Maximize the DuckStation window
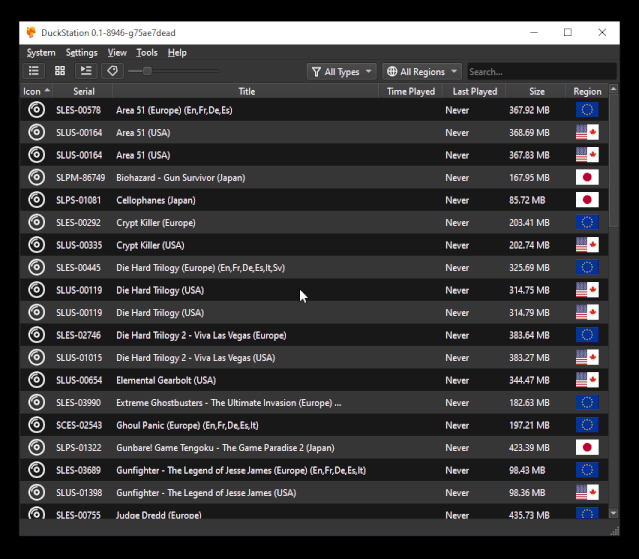The image size is (639, 559). click(568, 33)
